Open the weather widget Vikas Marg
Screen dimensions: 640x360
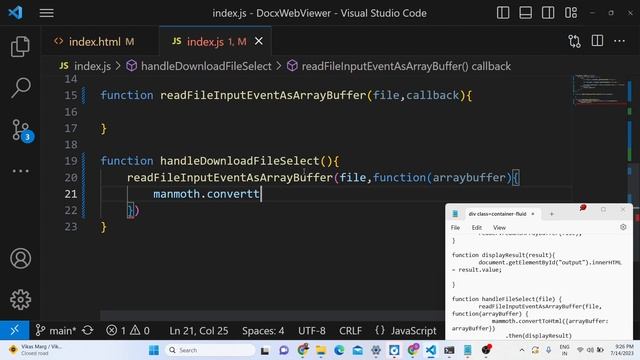point(36,350)
